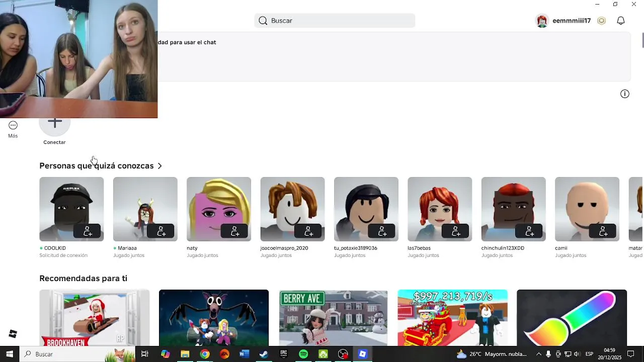
Task: Open Spotify from the taskbar
Action: click(303, 354)
